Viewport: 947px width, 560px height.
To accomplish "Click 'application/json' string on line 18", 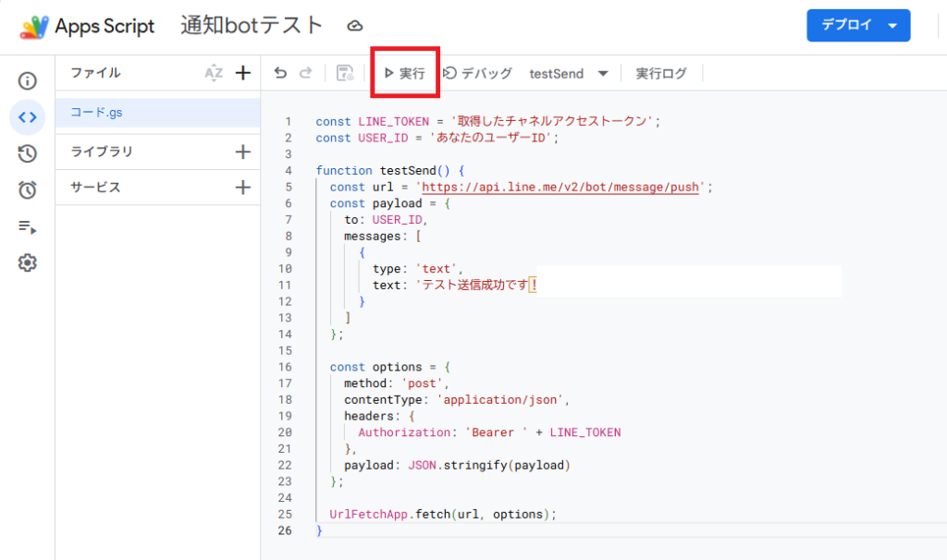I will click(x=500, y=399).
